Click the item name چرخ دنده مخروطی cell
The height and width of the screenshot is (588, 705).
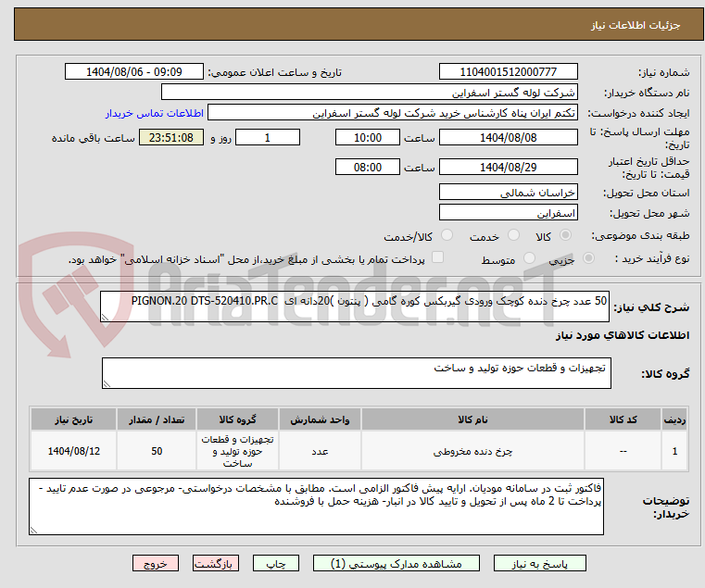(472, 451)
